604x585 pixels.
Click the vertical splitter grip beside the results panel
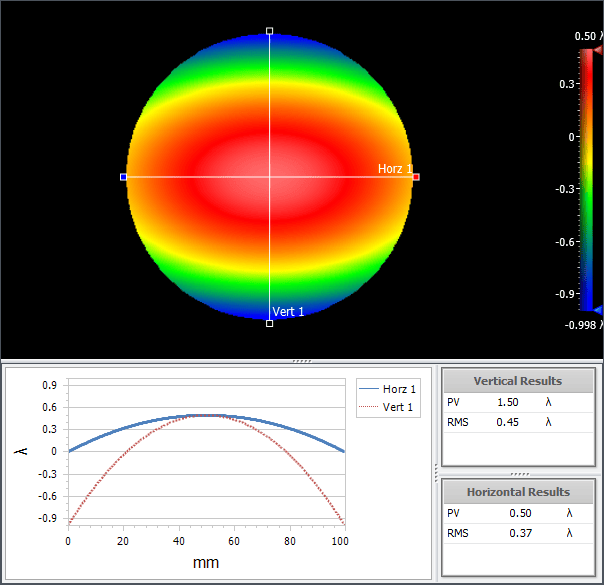pos(437,472)
